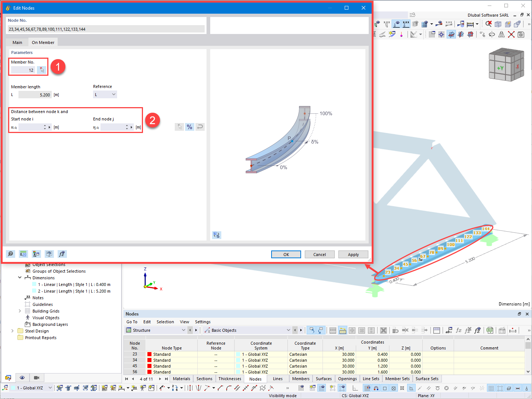
Task: Open the Reference L dropdown
Action: pyautogui.click(x=105, y=95)
